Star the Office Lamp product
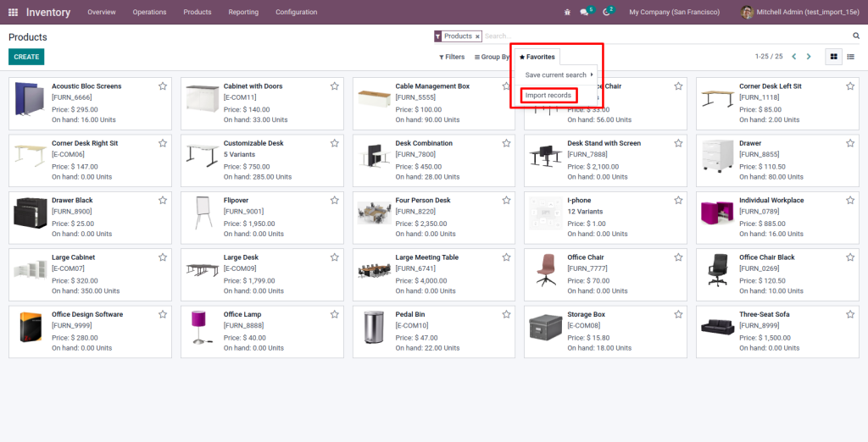 click(x=334, y=314)
